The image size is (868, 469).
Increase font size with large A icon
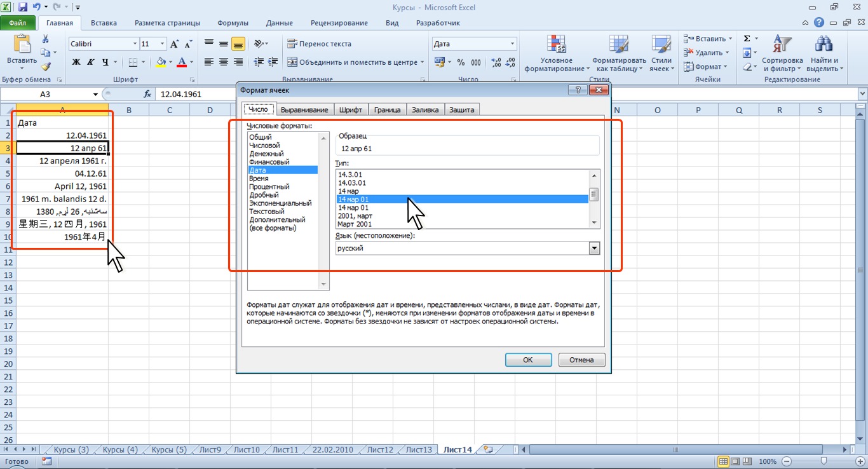175,44
